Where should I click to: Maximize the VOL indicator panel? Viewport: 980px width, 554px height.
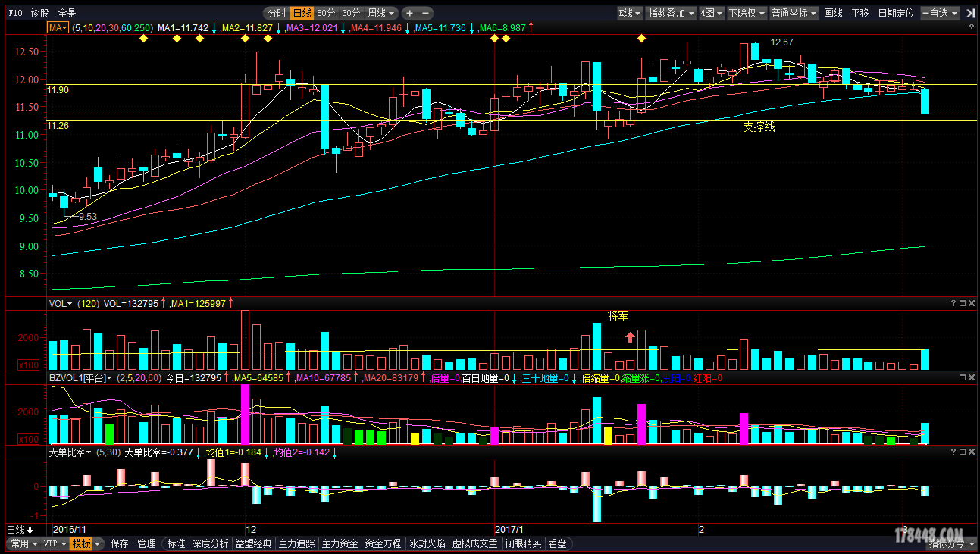tap(963, 303)
